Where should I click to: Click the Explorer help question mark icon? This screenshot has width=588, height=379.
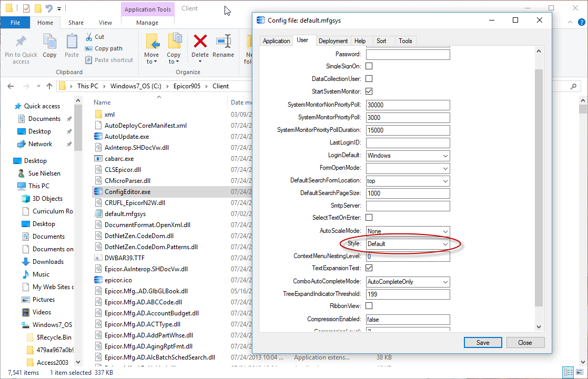tap(582, 23)
